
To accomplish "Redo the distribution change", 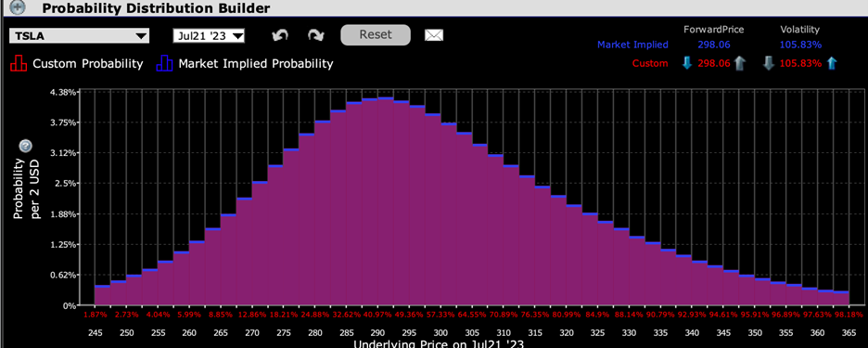I will coord(315,35).
